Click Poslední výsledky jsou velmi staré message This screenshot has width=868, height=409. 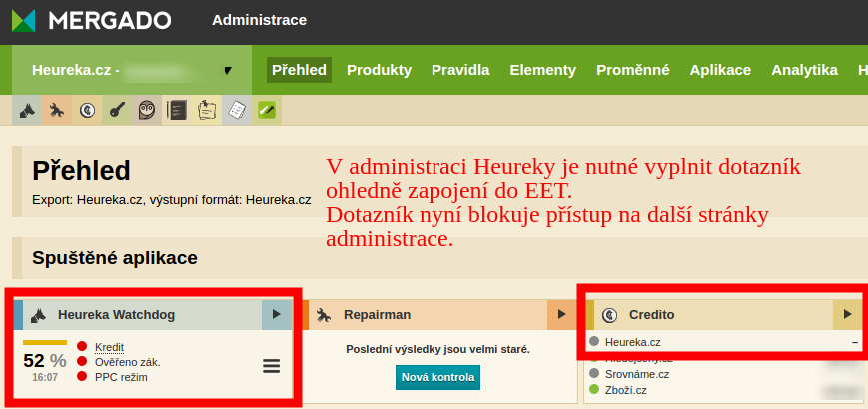point(437,349)
